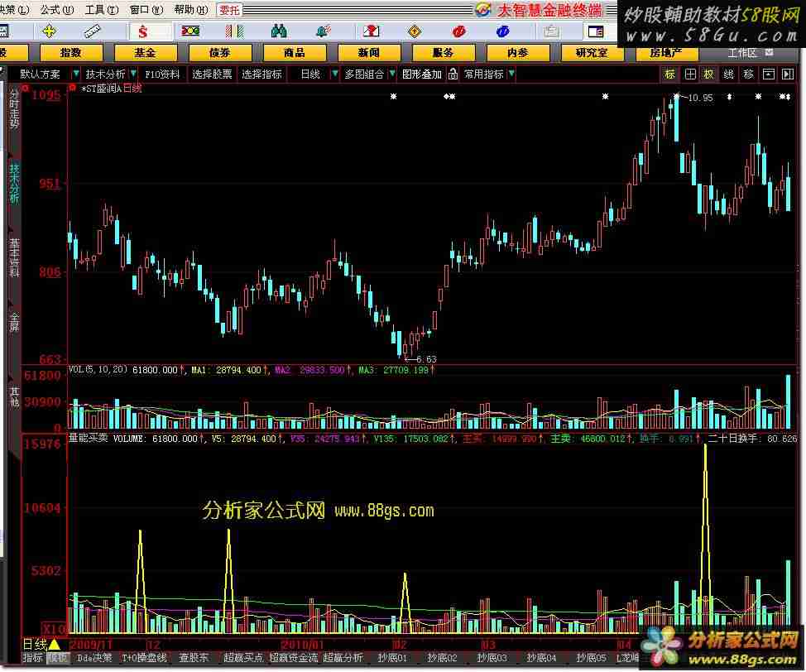Toggle the 标 annotation button
The height and width of the screenshot is (672, 806).
tap(669, 74)
